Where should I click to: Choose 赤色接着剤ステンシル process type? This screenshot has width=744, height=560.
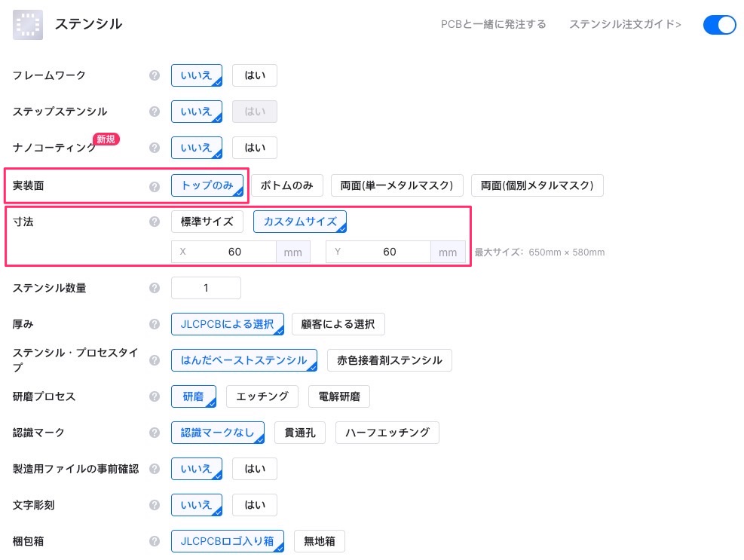pos(390,360)
